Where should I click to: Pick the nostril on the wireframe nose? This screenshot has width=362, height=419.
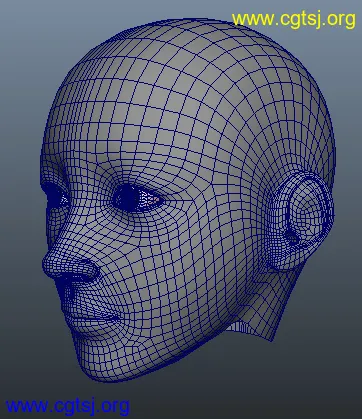(x=87, y=269)
